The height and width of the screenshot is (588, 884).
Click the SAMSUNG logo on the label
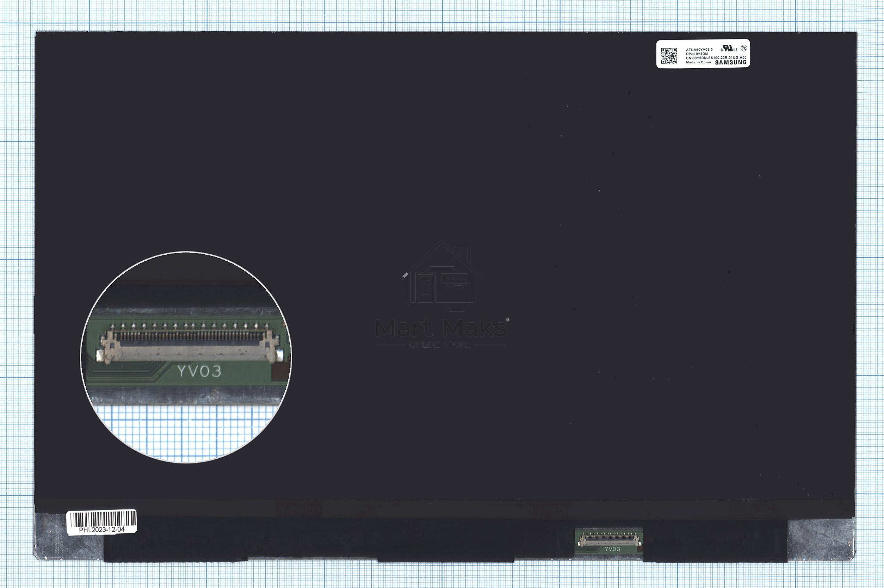731,63
